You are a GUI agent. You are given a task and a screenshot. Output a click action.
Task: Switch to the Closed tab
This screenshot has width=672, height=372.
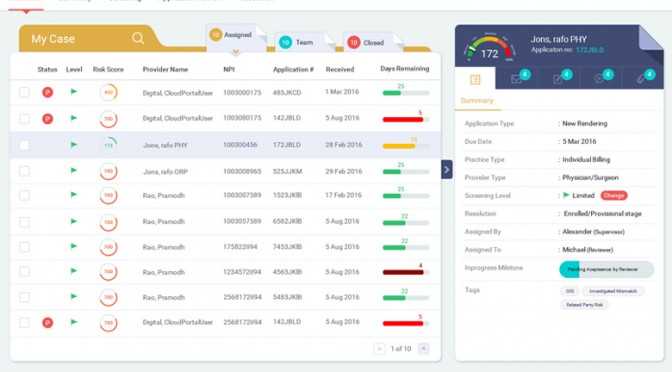366,42
